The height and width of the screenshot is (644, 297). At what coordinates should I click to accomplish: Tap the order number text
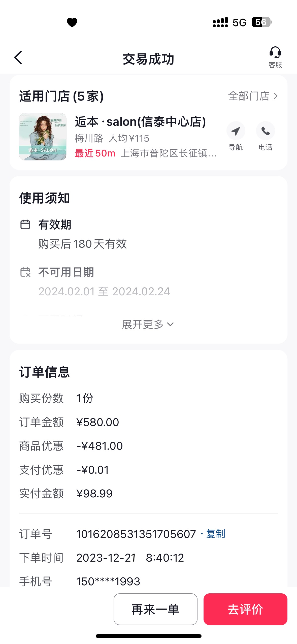coord(136,534)
